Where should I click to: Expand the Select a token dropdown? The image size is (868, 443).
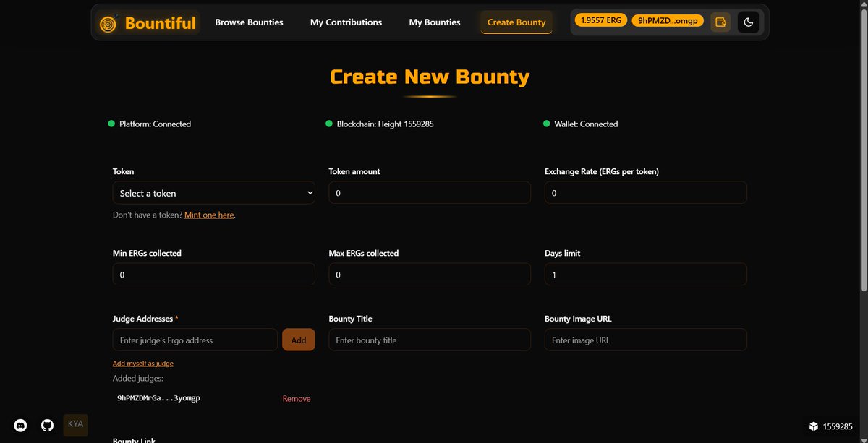coord(214,193)
